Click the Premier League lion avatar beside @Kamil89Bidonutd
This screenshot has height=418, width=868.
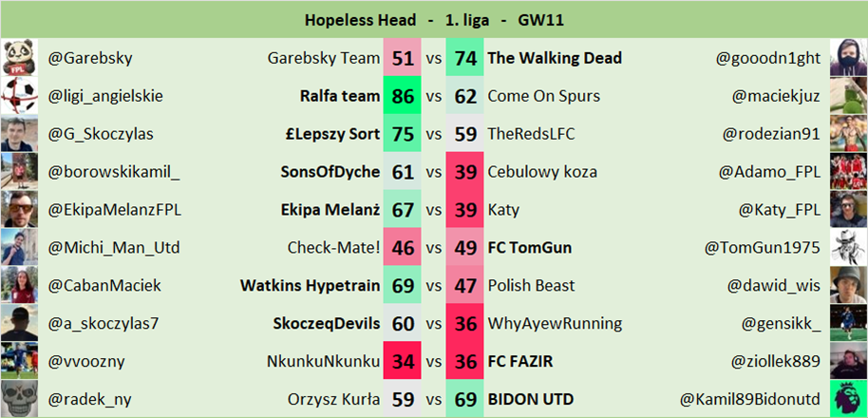(x=848, y=399)
